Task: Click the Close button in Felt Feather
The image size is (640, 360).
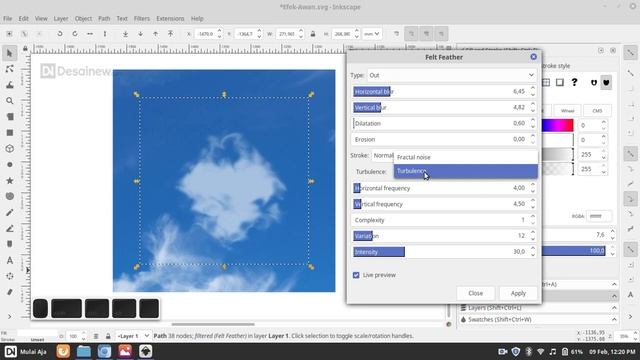Action: click(476, 293)
